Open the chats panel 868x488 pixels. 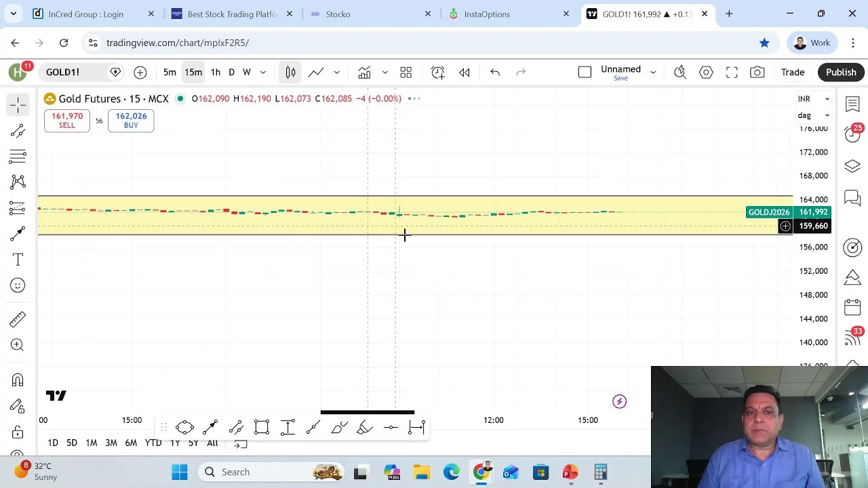pos(852,198)
